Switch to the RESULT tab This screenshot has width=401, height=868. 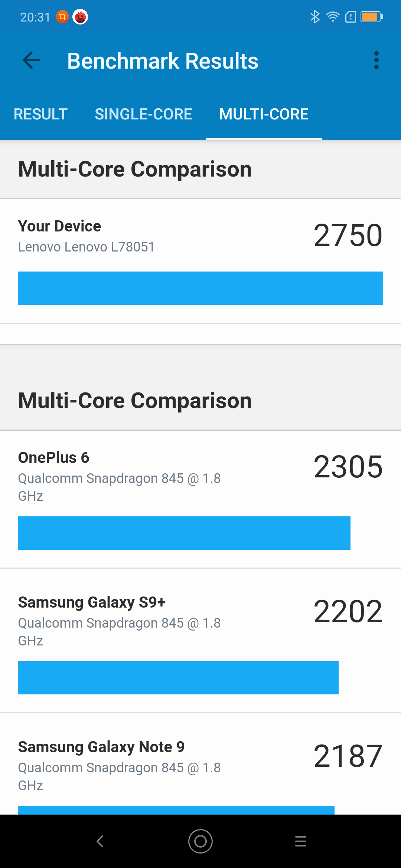(40, 114)
